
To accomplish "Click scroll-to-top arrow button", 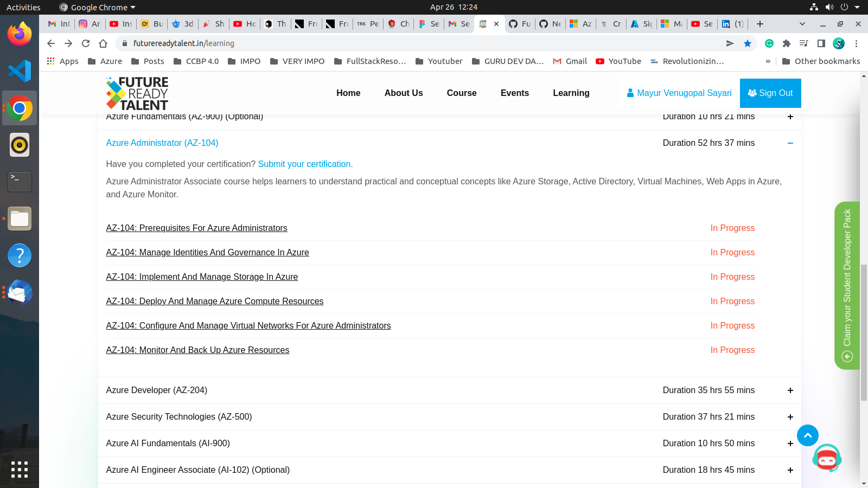I will pos(808,435).
